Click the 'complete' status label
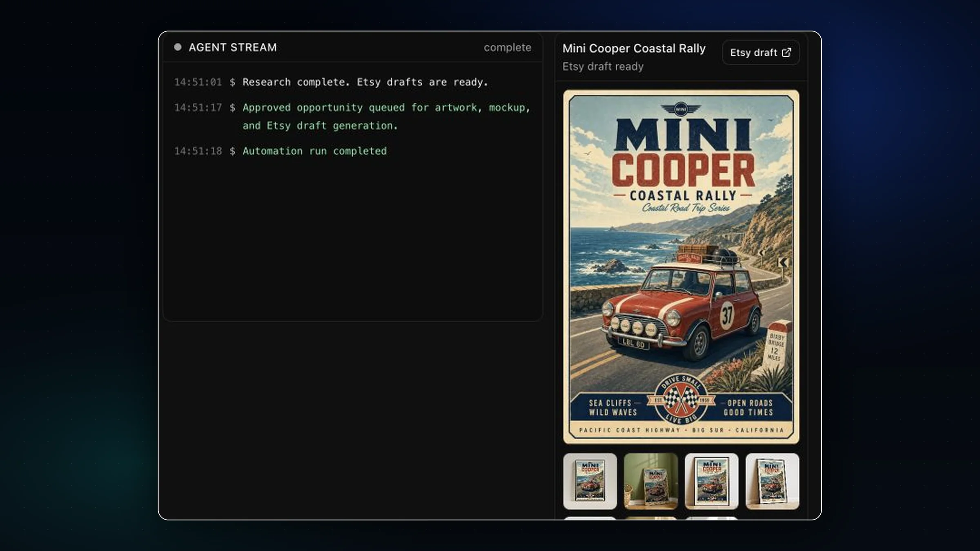Screen dimensions: 980x551 tap(508, 47)
